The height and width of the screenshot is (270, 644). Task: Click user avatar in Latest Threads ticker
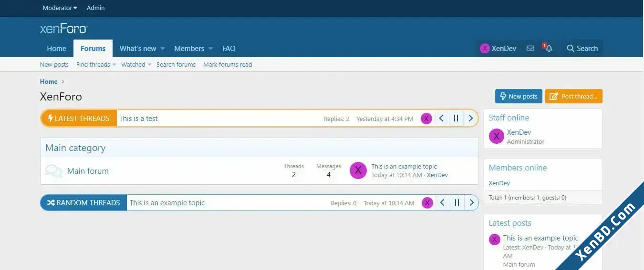(x=426, y=119)
